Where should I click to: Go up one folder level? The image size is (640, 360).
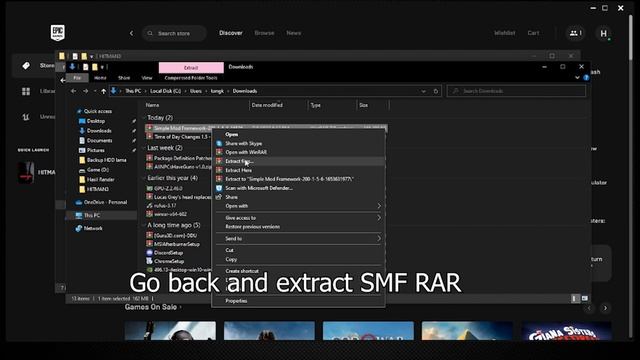tap(104, 91)
